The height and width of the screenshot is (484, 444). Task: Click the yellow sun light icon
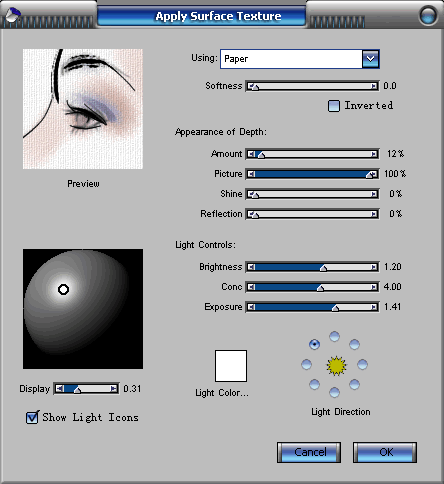click(336, 366)
